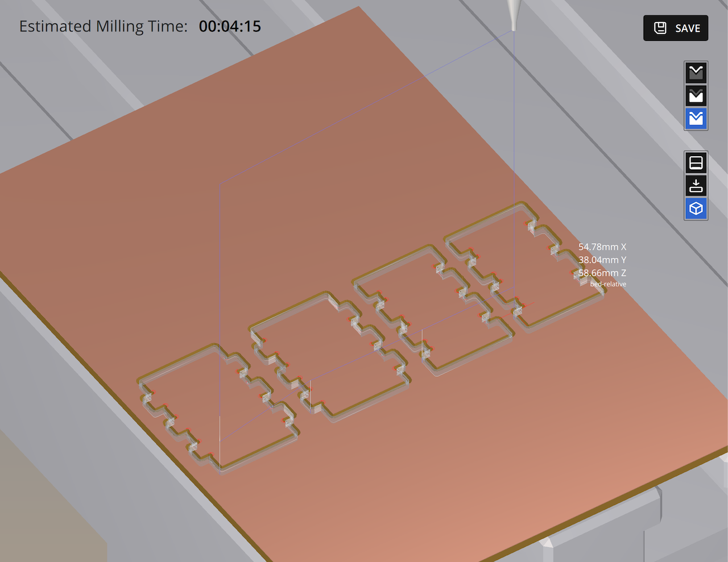The width and height of the screenshot is (728, 562).
Task: Show milled material view (middle fill icon)
Action: (696, 95)
